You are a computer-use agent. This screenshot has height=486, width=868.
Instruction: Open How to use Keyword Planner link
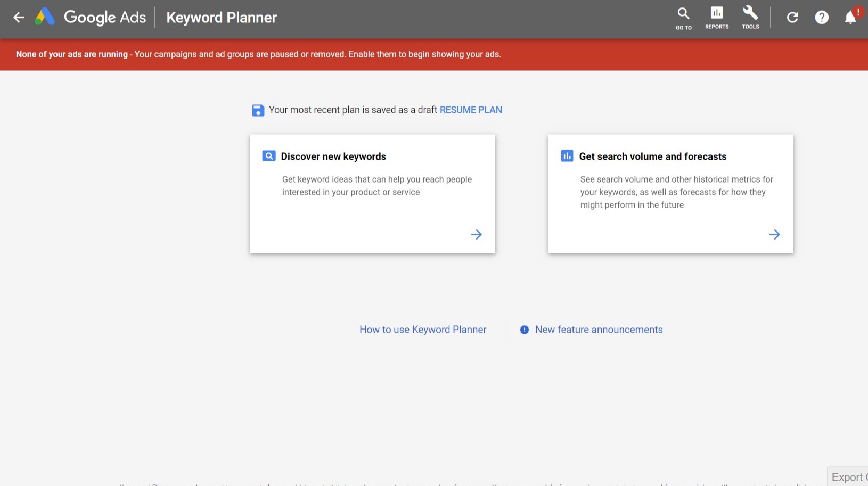423,330
